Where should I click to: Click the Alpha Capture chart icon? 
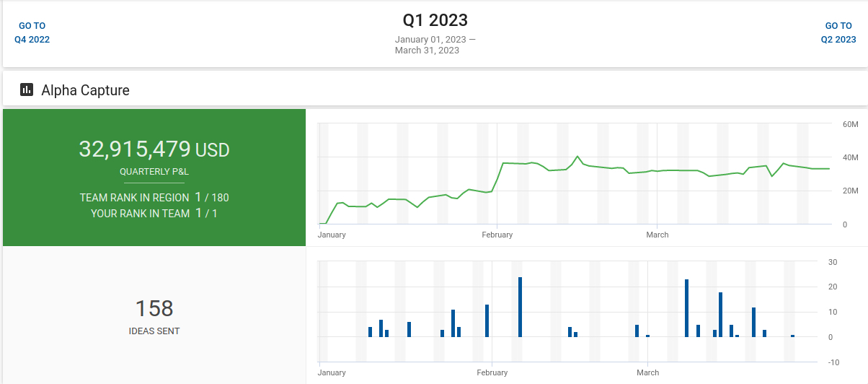pyautogui.click(x=27, y=90)
